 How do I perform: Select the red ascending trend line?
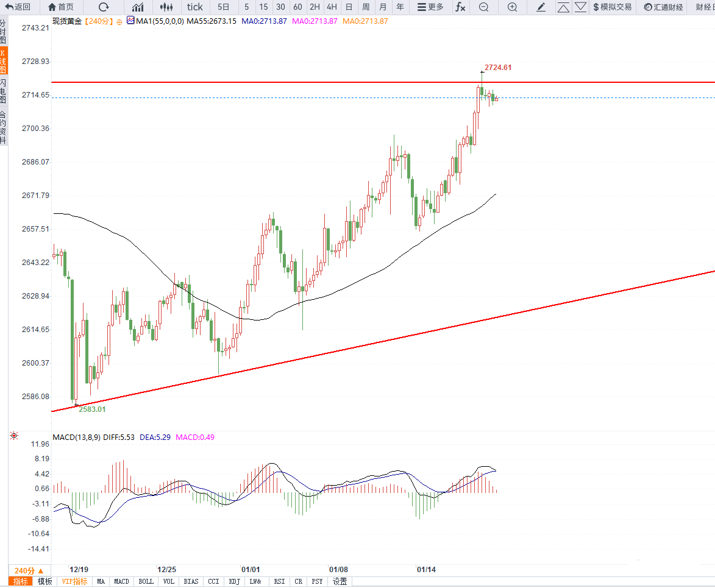[x=383, y=341]
